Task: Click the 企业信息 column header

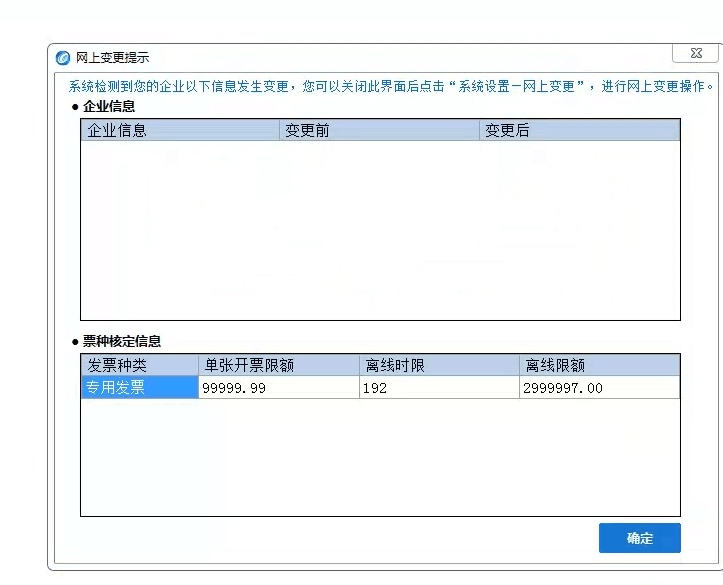Action: pos(180,130)
